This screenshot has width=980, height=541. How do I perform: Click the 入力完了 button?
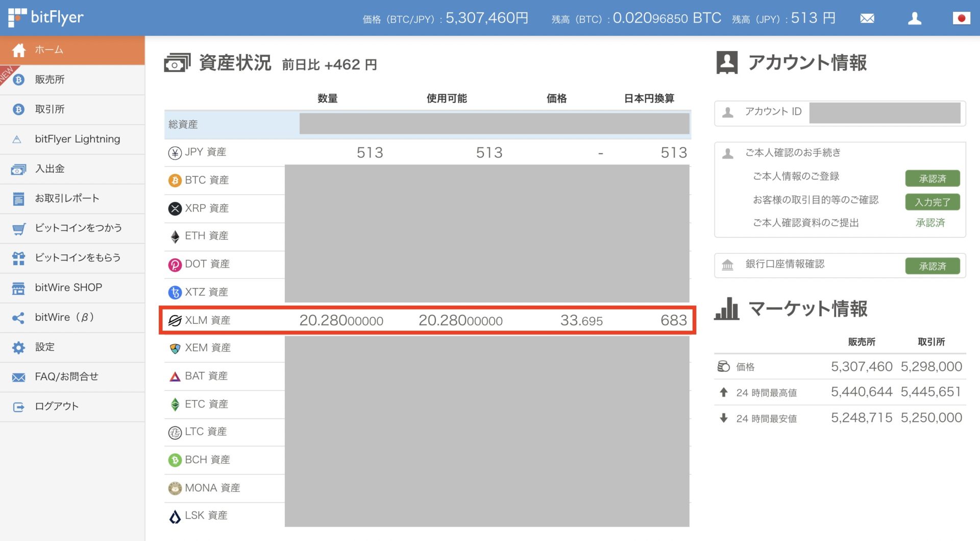tap(932, 202)
